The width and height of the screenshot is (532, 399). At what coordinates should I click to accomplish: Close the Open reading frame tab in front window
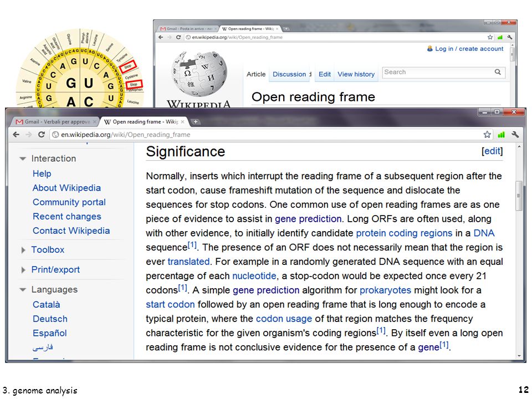(182, 121)
